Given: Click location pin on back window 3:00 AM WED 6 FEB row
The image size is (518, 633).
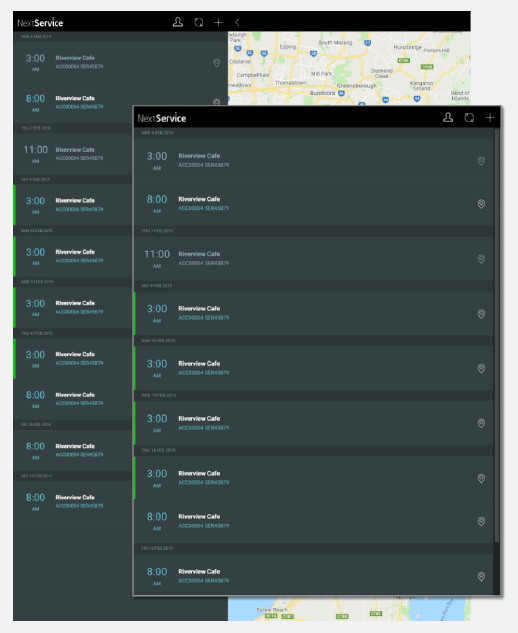Looking at the screenshot, I should click(216, 63).
